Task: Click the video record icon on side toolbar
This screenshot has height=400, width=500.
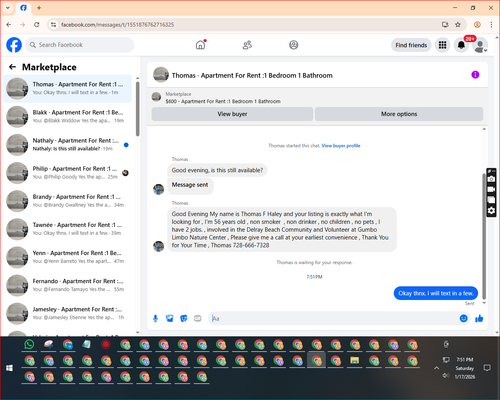Action: (491, 189)
